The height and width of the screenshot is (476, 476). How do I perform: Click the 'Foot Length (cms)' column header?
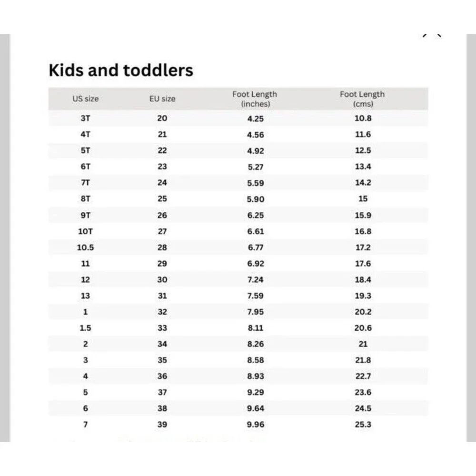click(362, 99)
